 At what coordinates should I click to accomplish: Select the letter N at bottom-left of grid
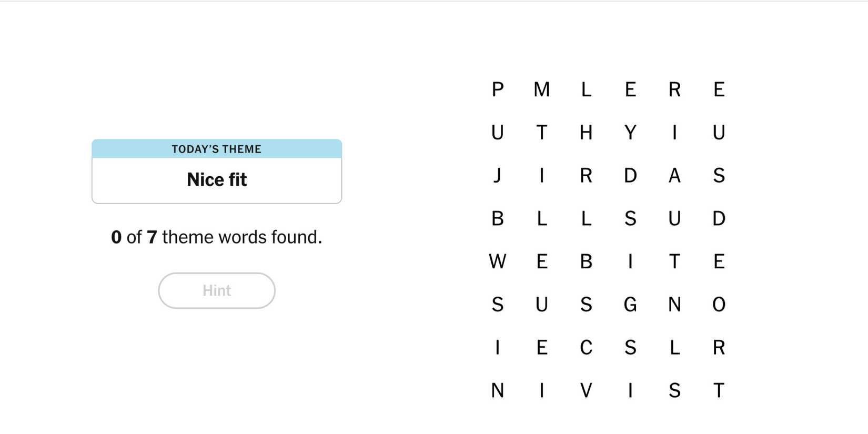click(x=497, y=390)
